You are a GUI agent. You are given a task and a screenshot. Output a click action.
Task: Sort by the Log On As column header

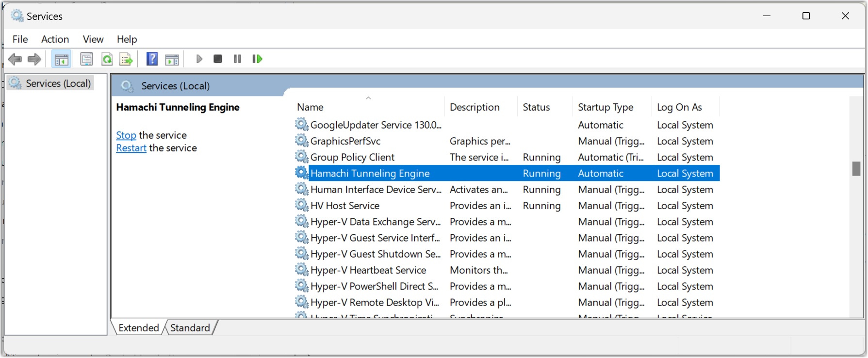(686, 107)
